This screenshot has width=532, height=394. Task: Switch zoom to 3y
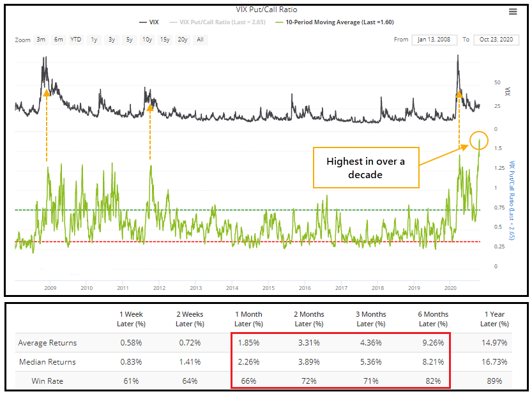click(x=112, y=40)
